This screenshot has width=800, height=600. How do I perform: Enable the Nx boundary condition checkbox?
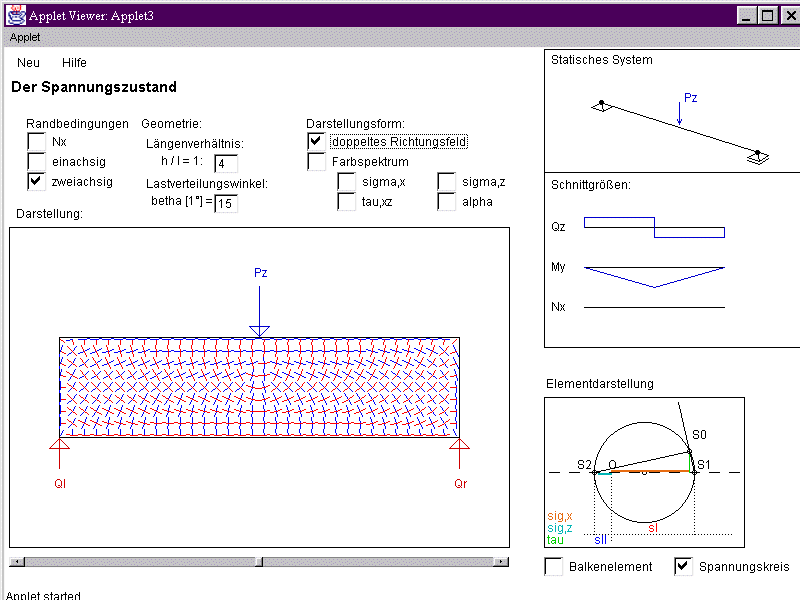point(36,142)
